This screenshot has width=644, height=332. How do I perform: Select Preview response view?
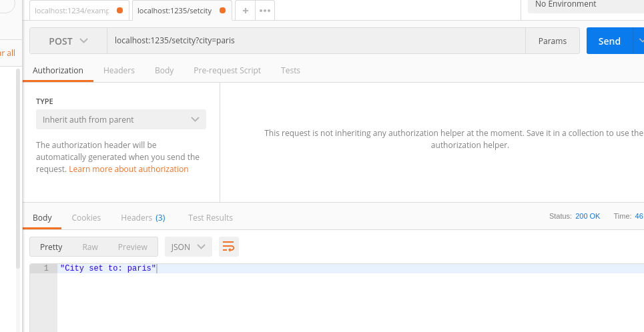133,247
